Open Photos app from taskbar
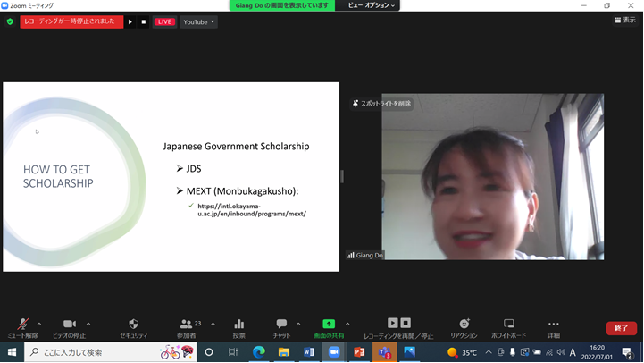644x363 pixels. [x=409, y=352]
